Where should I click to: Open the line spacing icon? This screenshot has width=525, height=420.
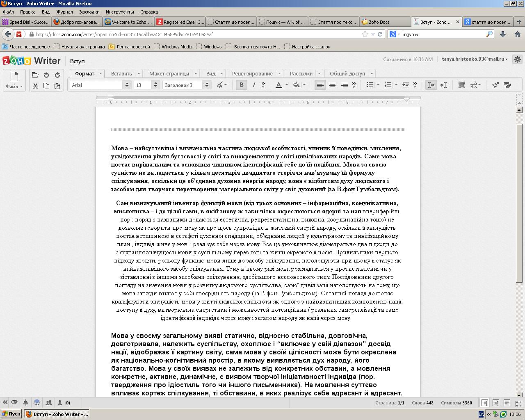tap(475, 85)
